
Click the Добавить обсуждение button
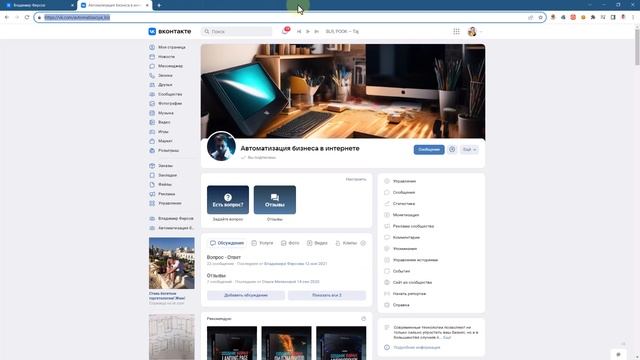coord(246,295)
